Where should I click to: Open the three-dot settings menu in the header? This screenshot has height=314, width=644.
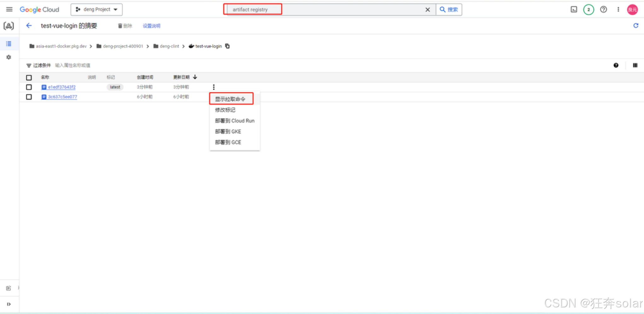pos(618,9)
